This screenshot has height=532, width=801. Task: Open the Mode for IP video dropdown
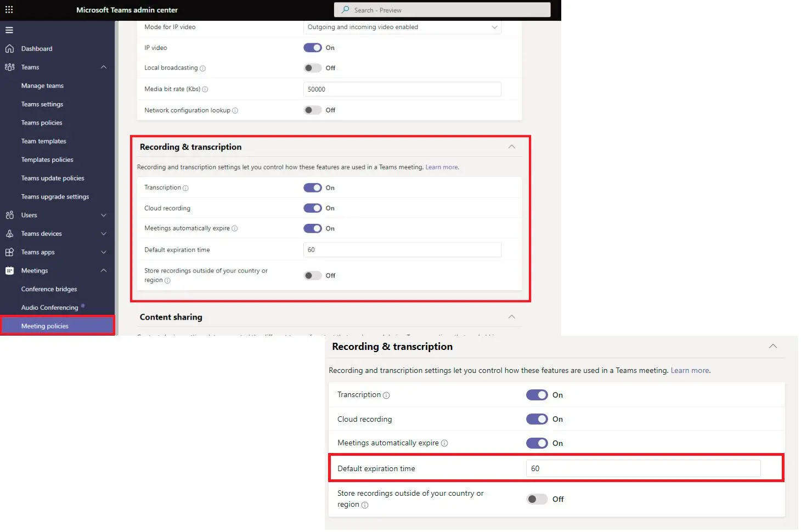click(402, 27)
